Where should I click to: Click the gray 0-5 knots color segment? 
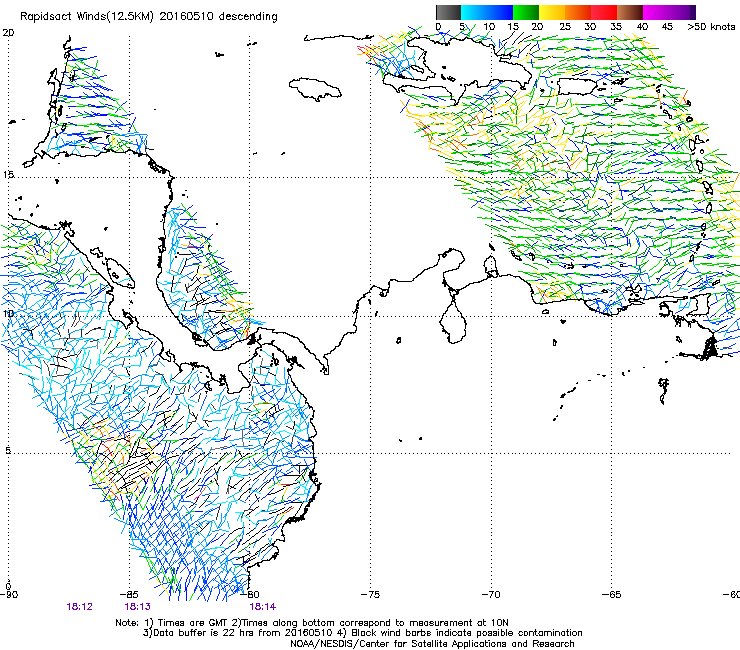click(448, 12)
